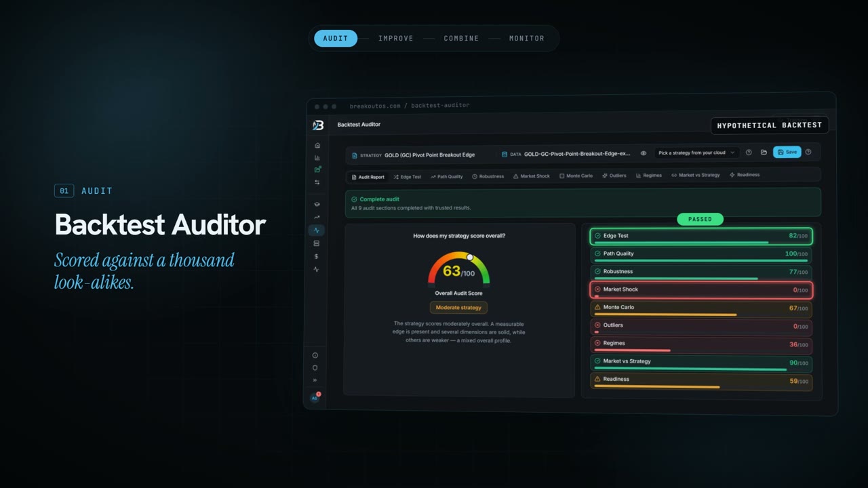Go to the IMPROVE step at top
This screenshot has width=868, height=488.
click(x=396, y=39)
